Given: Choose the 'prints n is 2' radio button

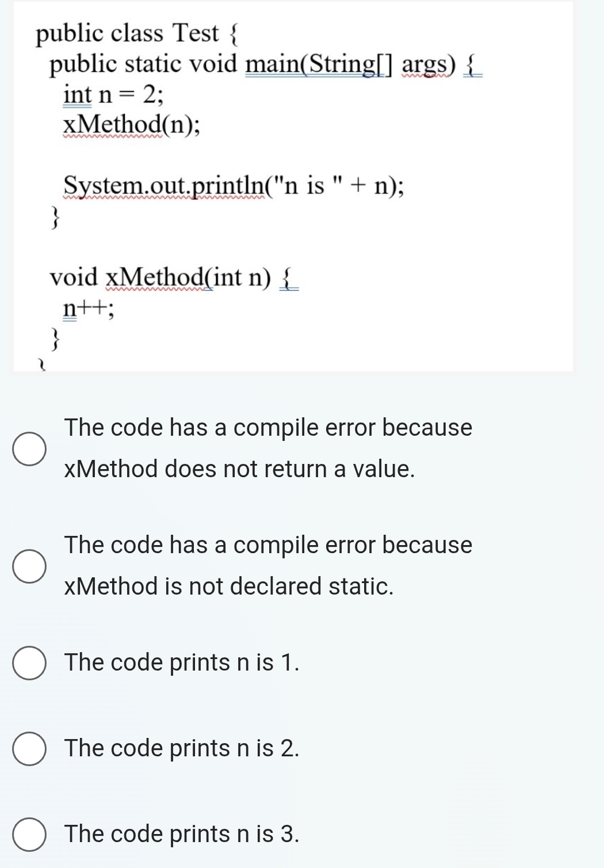Looking at the screenshot, I should coord(29,749).
